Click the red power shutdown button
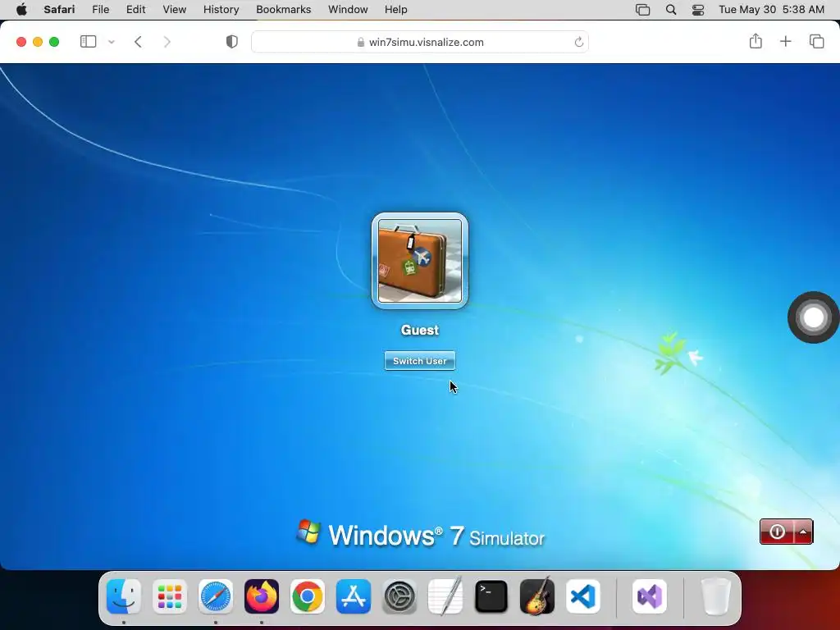840x630 pixels. 777,532
